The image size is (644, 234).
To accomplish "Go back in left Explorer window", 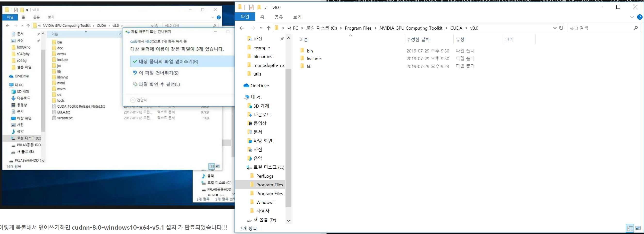I will pos(8,26).
